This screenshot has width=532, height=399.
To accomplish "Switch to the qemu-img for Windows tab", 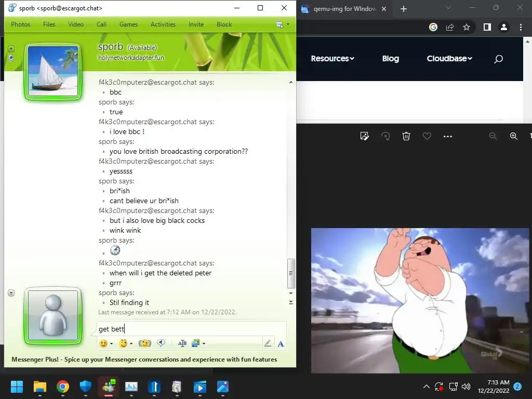I will coord(344,9).
